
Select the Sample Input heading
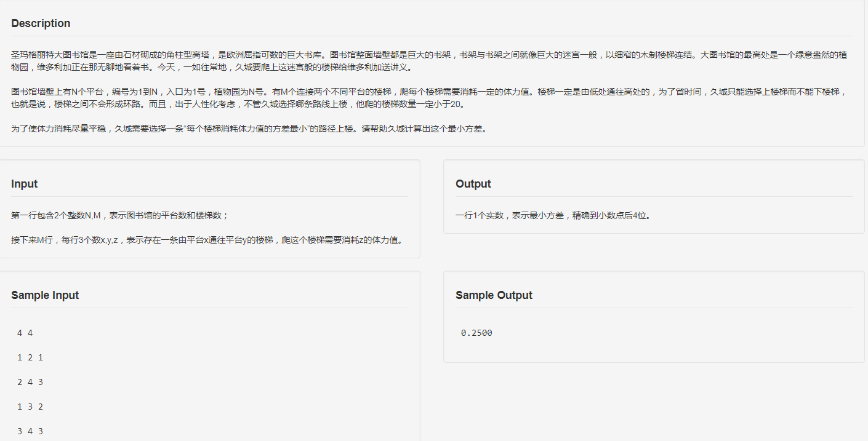coord(45,295)
